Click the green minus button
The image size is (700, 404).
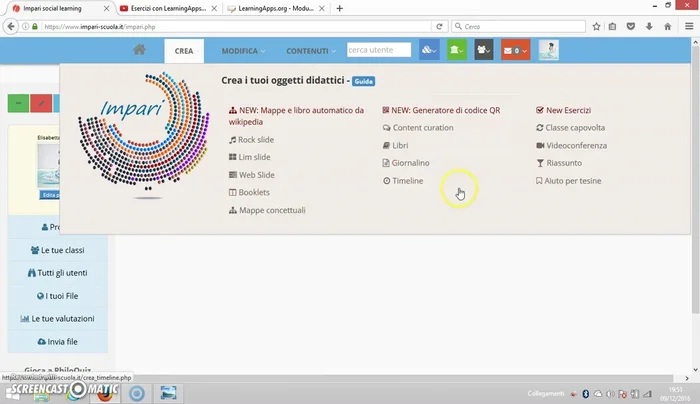(x=18, y=103)
